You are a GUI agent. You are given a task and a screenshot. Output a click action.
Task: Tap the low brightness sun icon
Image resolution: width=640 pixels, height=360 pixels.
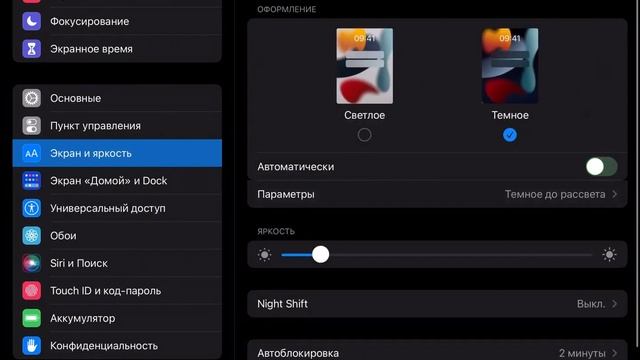[264, 255]
